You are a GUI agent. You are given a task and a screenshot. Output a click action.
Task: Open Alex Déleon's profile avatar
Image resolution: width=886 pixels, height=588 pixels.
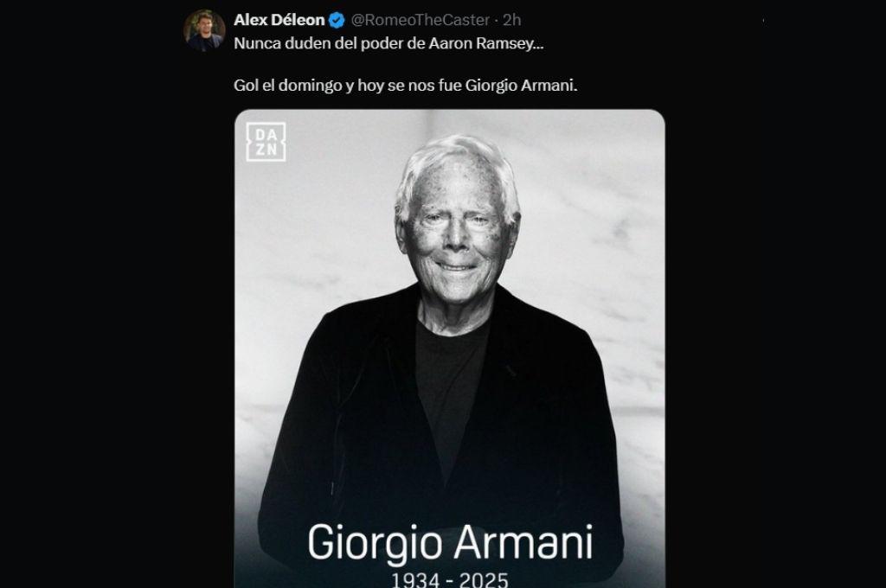pyautogui.click(x=204, y=30)
